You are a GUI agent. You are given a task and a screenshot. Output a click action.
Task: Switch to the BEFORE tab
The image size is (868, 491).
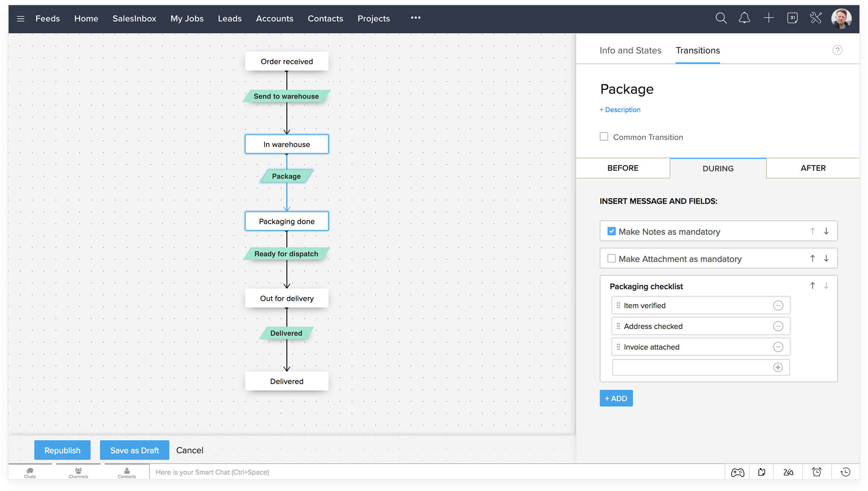coord(623,168)
